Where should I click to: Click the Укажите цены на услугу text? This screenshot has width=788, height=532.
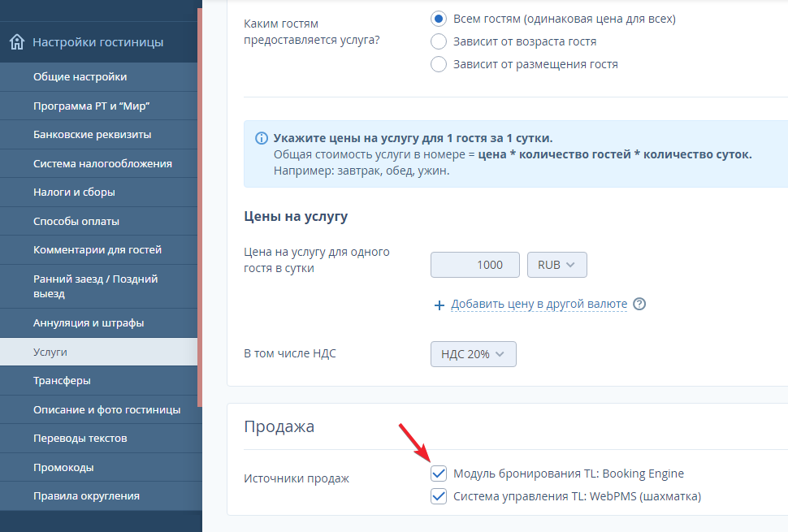click(413, 138)
